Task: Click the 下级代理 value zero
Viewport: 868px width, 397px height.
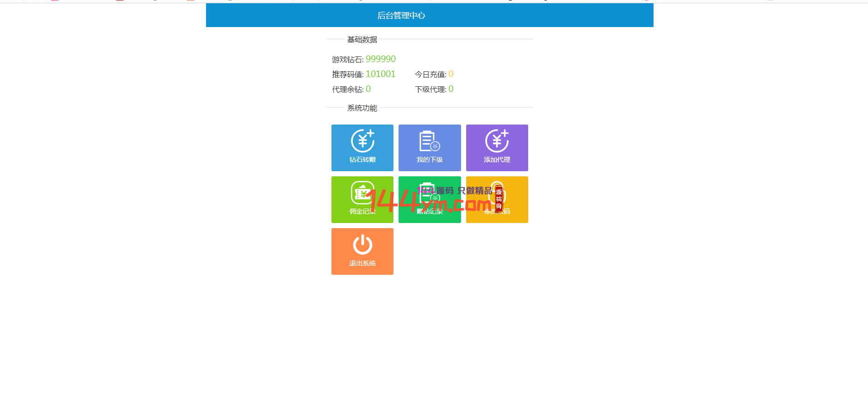Action: click(451, 89)
